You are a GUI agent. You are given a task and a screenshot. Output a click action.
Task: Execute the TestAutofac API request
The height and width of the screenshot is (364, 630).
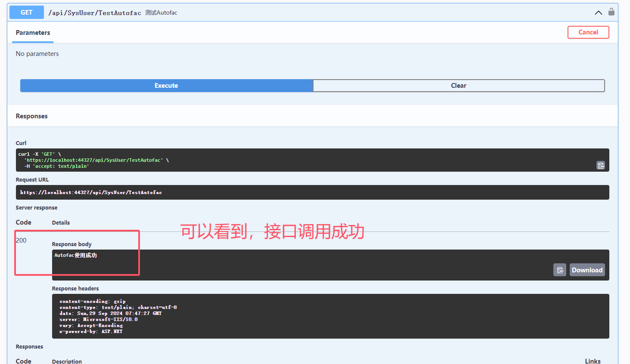pyautogui.click(x=166, y=86)
